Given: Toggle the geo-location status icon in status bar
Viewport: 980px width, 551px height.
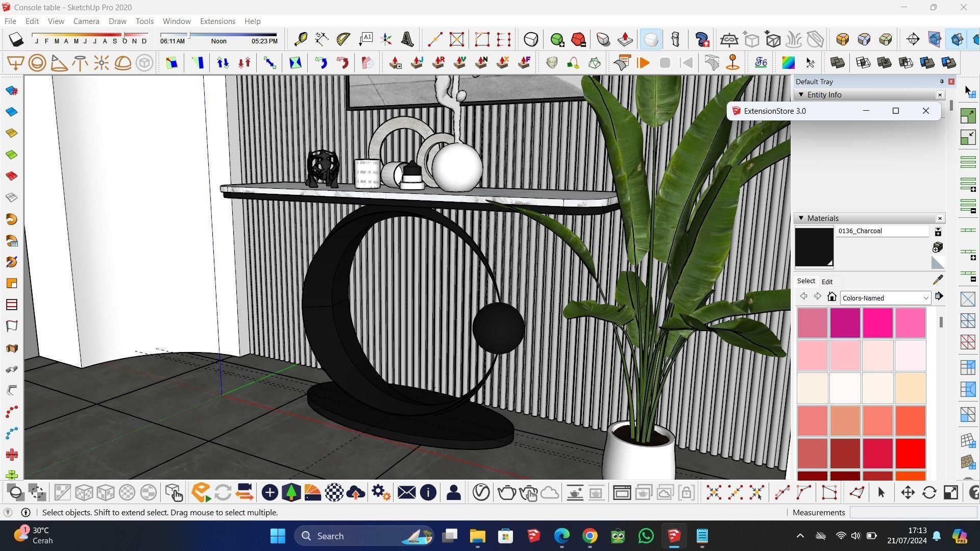Looking at the screenshot, I should click(8, 512).
